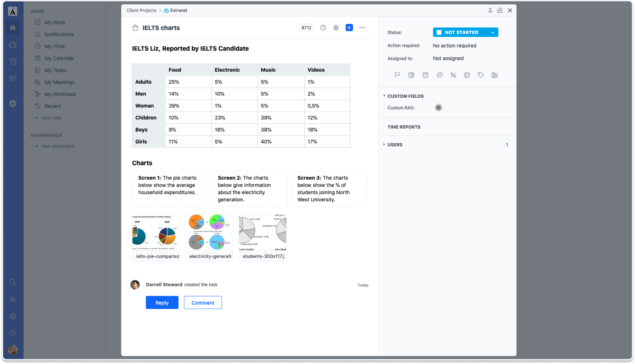Open Notifications in the sidebar
Screen dimensions: 635x364
60,34
